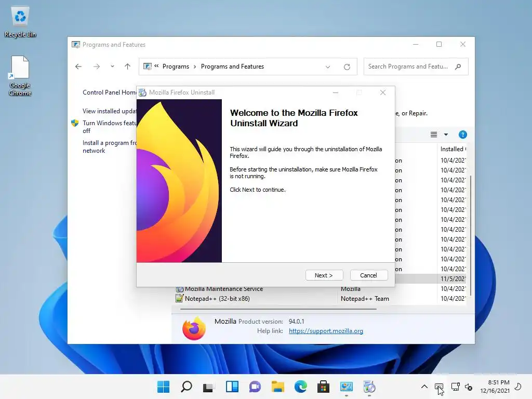
Task: Go up one level in Control Panel
Action: (x=128, y=66)
